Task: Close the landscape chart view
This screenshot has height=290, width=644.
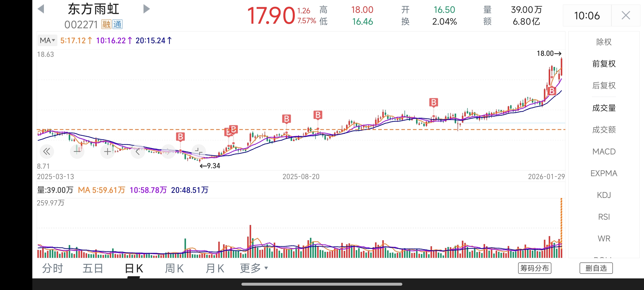Action: pyautogui.click(x=625, y=15)
